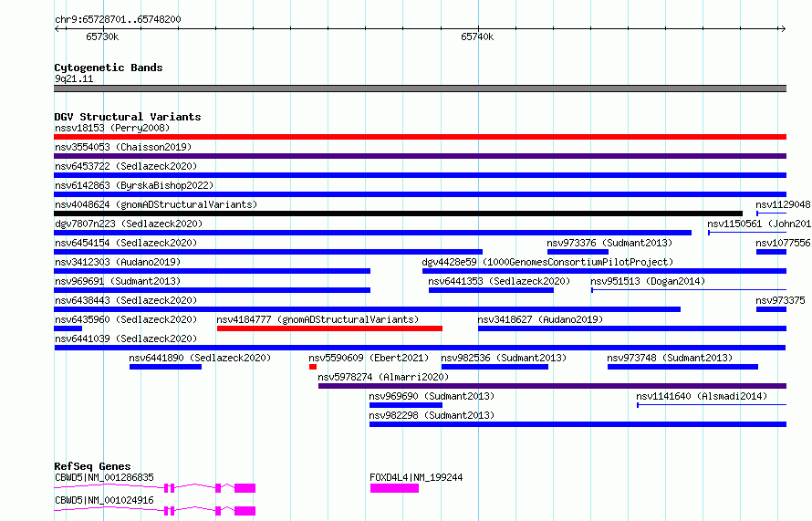Image resolution: width=812 pixels, height=521 pixels.
Task: Click nsv951513 (Dogan2014) label
Action: (x=648, y=281)
